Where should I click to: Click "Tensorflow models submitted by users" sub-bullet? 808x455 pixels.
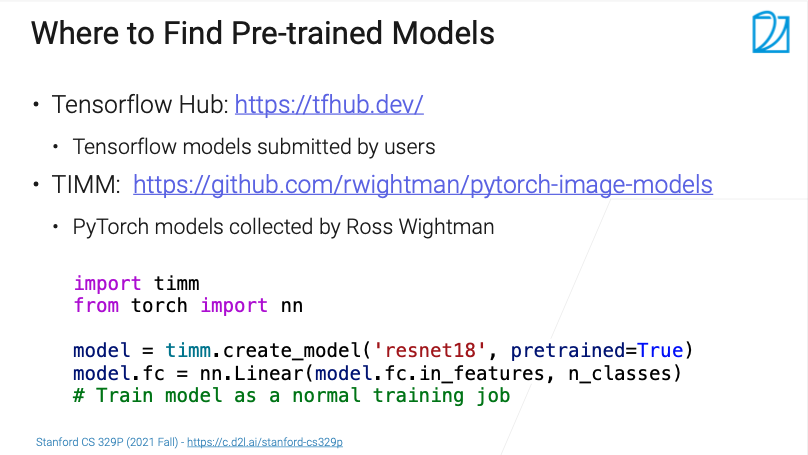(x=254, y=146)
